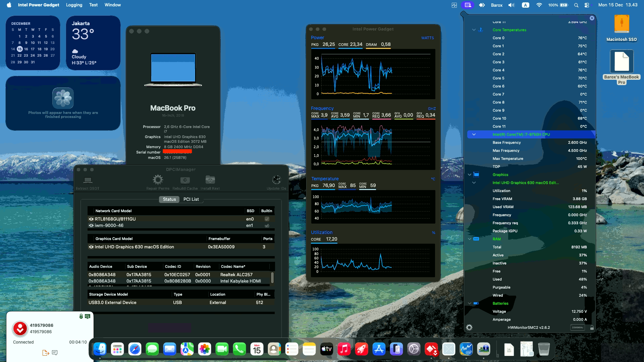The height and width of the screenshot is (362, 644).
Task: Adjust the 2500MHz frequency slider
Action: tap(578, 327)
